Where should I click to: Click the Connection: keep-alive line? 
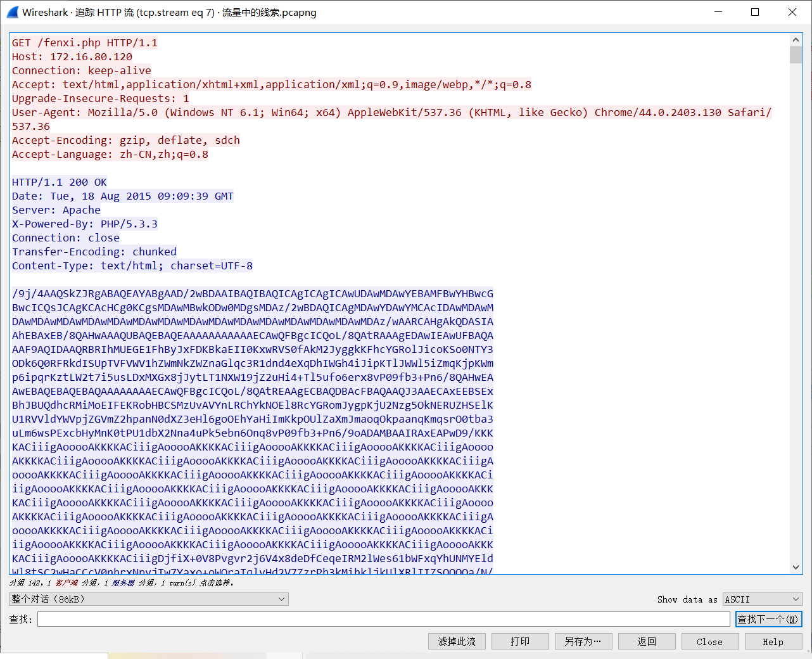pyautogui.click(x=82, y=70)
